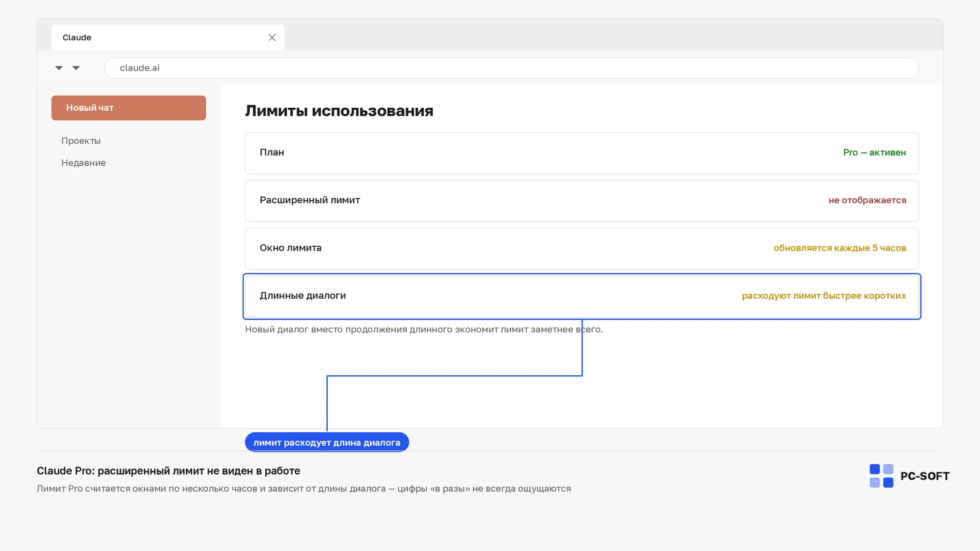This screenshot has height=551, width=980.
Task: Select the Claude browser tab
Action: [168, 37]
